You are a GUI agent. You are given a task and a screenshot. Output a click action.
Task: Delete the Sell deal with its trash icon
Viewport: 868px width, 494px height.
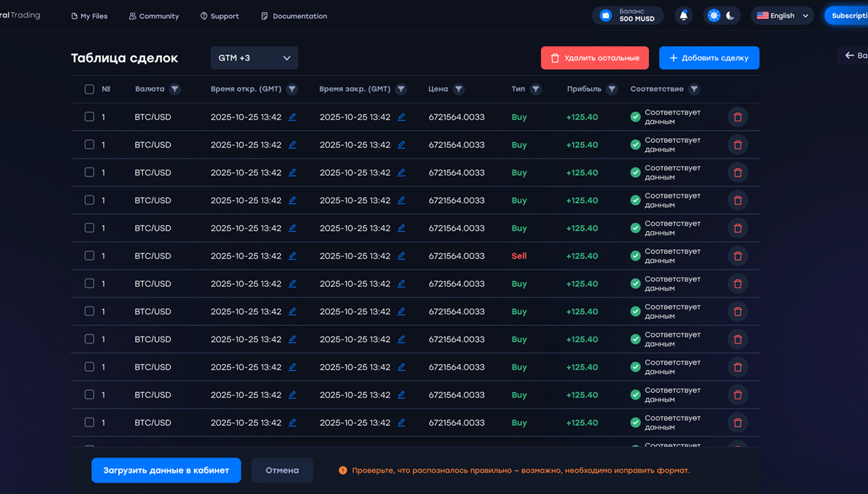click(x=738, y=256)
